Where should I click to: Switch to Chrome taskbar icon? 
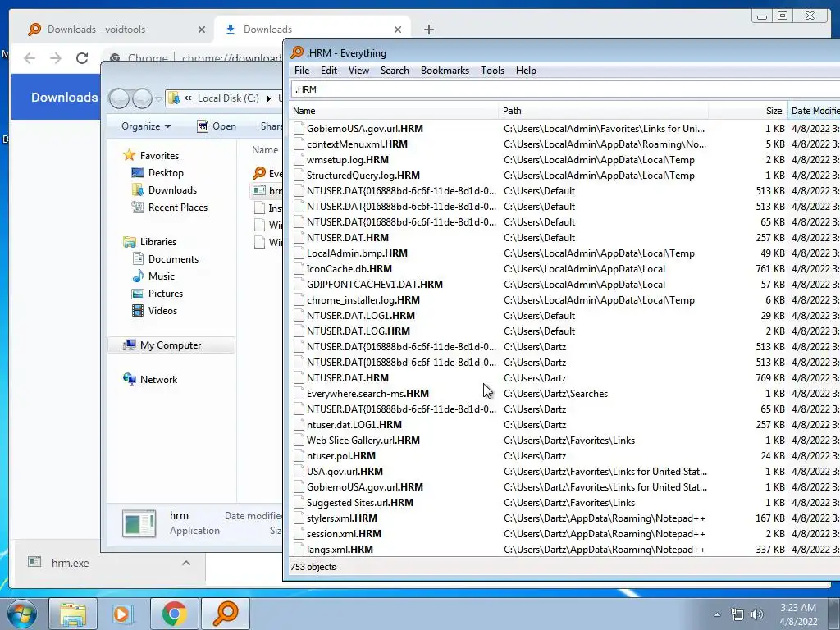[x=174, y=614]
